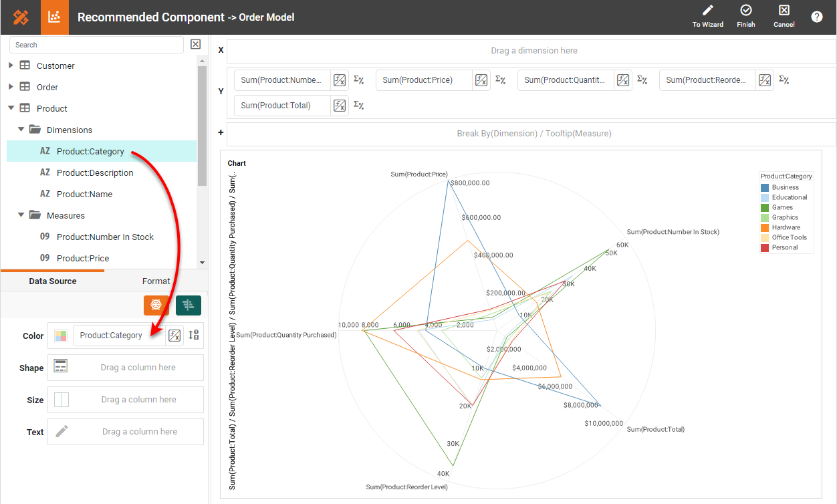Click the radar chart type button
Viewport: 837px width, 504px height.
point(156,305)
